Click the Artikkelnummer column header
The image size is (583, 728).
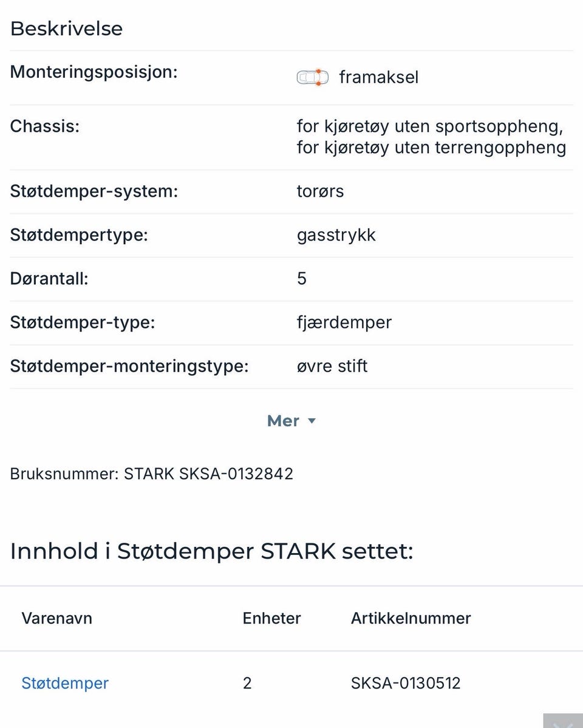pyautogui.click(x=411, y=618)
